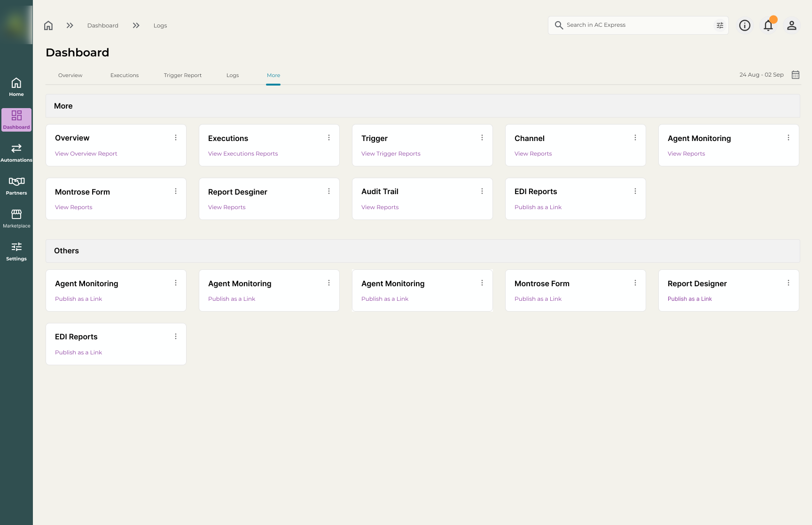Open the calendar date range picker

click(x=796, y=75)
